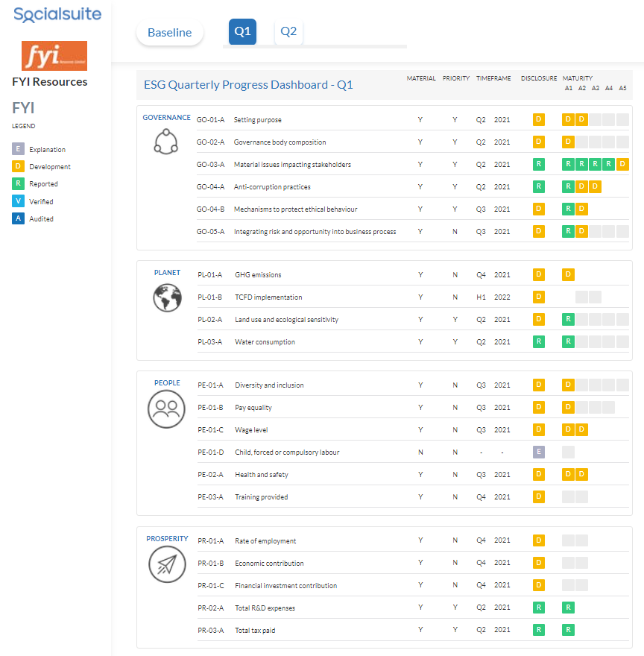The height and width of the screenshot is (656, 644).
Task: Click the GO-02-A code
Action: [x=210, y=142]
